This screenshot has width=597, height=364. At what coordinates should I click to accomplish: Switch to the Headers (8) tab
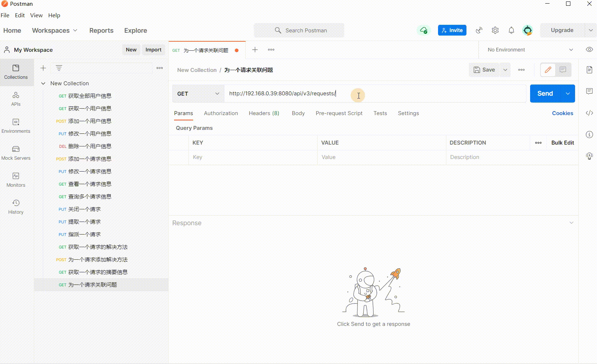click(264, 113)
